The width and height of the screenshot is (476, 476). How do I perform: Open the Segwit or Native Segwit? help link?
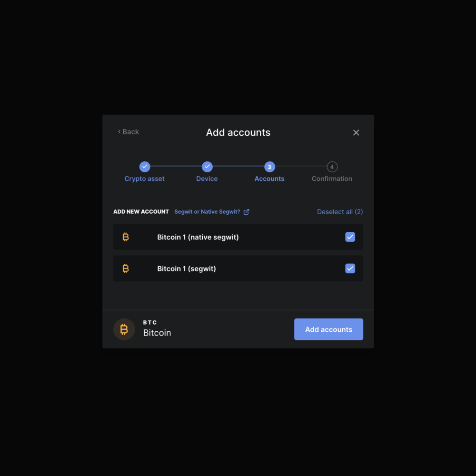click(207, 212)
